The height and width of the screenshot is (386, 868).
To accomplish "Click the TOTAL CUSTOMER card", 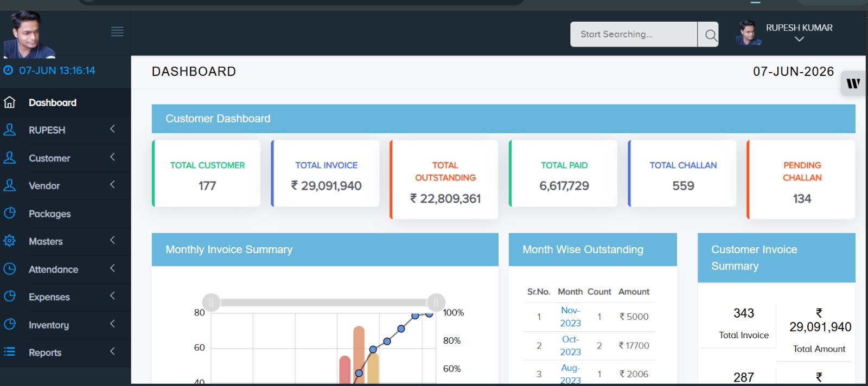I will (206, 173).
